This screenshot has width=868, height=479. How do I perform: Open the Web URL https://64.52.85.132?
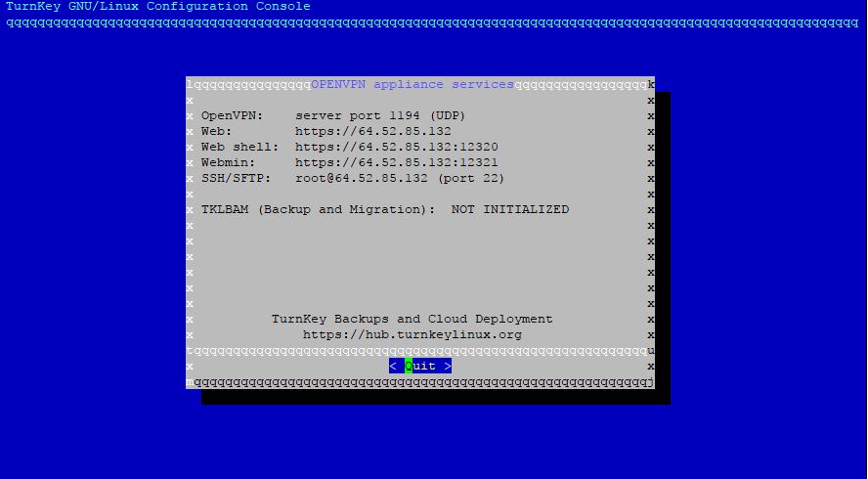point(373,131)
